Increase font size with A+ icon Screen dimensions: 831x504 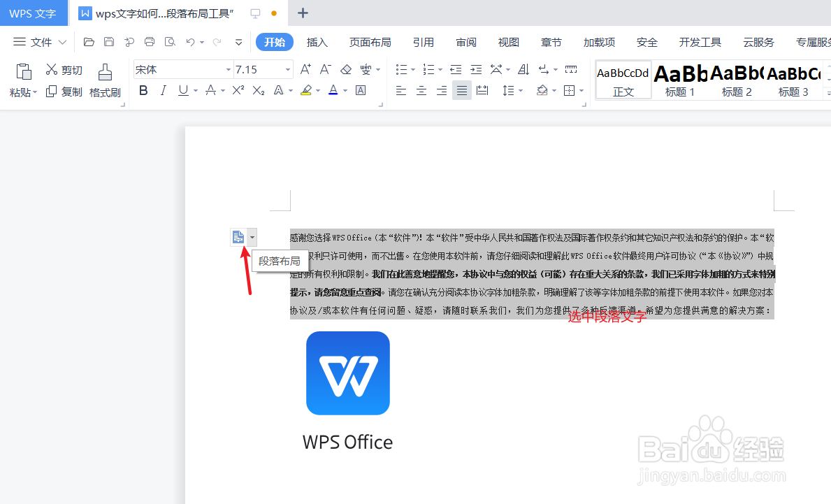click(306, 69)
